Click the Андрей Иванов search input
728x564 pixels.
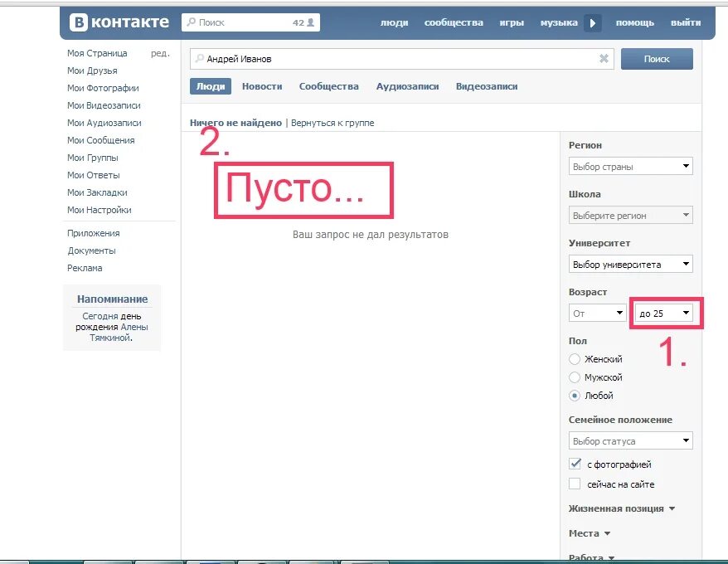coord(401,59)
